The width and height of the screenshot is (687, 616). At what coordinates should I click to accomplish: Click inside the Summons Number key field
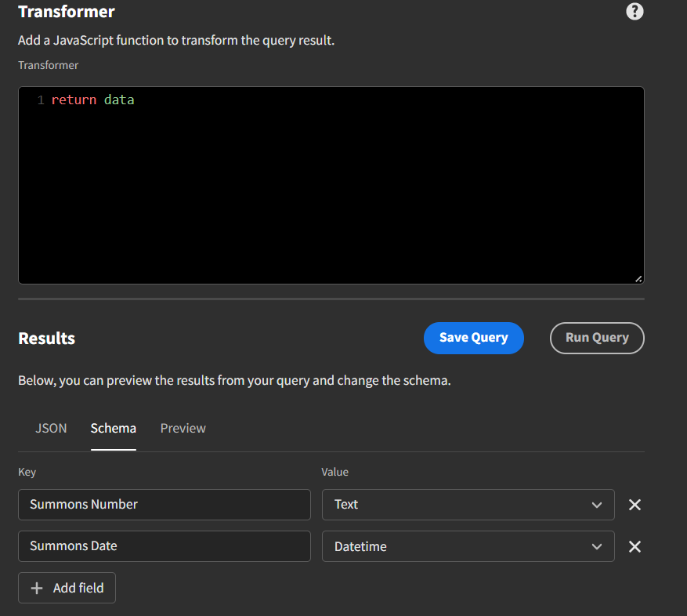click(165, 505)
